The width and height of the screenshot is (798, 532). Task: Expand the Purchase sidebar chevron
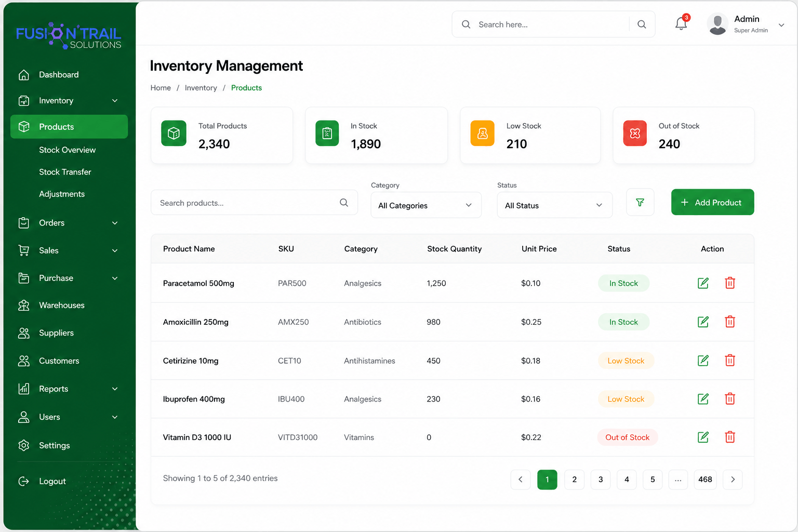115,278
